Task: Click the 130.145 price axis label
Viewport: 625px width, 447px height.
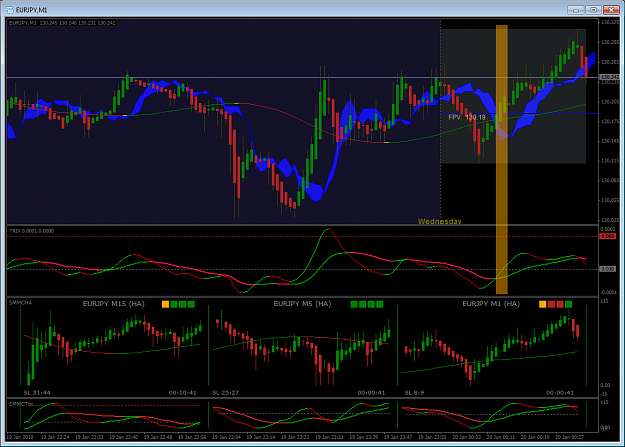Action: 610,141
